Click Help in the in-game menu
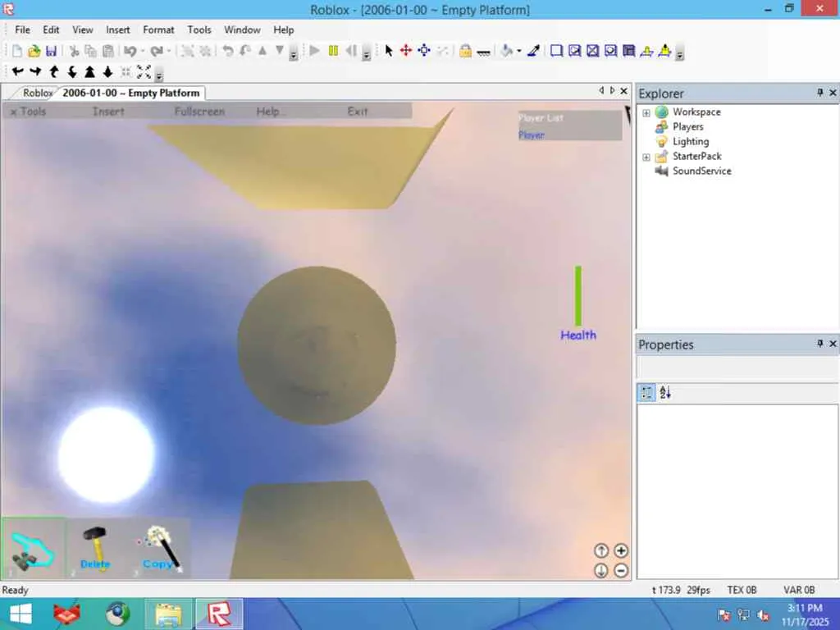 pos(270,112)
